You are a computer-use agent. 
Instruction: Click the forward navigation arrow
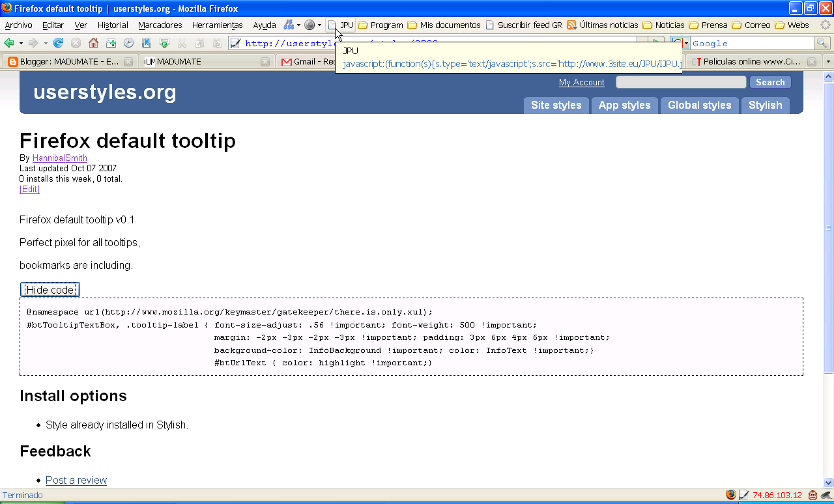tap(34, 43)
